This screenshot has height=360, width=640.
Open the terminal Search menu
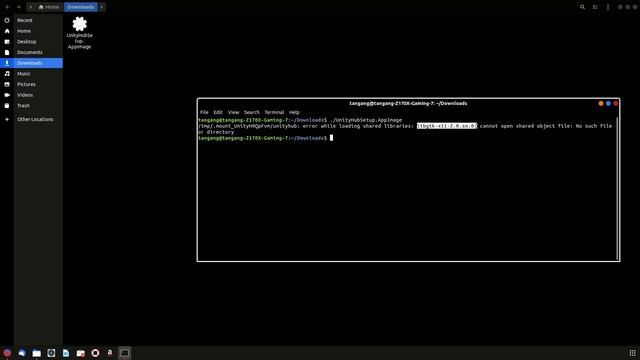click(x=251, y=112)
